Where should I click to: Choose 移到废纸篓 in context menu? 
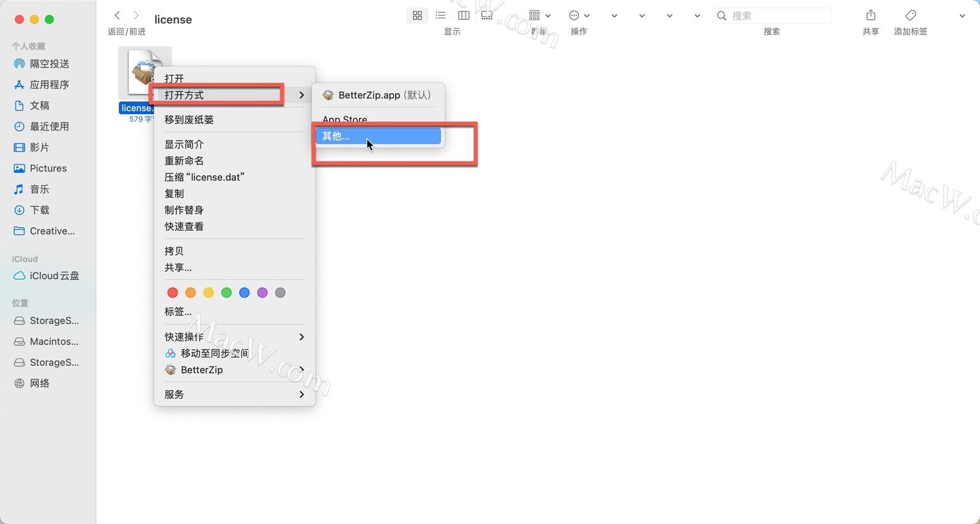coord(234,120)
